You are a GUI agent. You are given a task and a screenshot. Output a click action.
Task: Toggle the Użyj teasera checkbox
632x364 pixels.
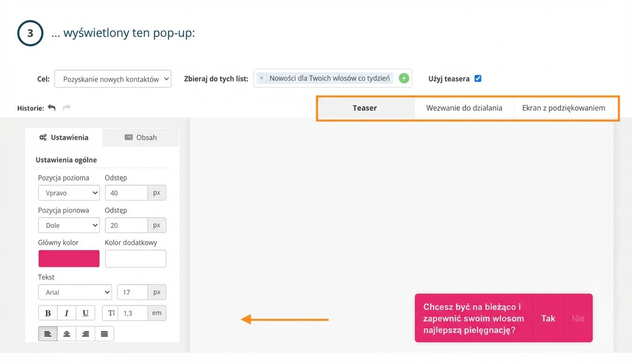coord(478,78)
